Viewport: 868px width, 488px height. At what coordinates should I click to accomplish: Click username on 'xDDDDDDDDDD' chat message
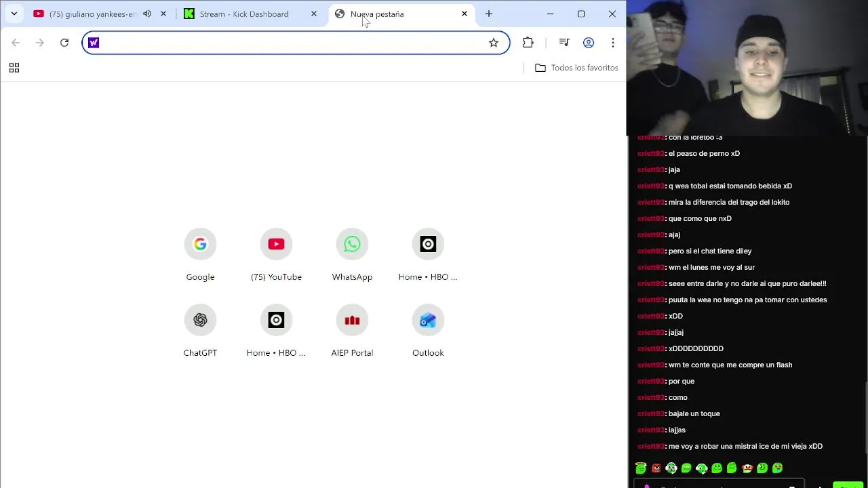(x=651, y=348)
